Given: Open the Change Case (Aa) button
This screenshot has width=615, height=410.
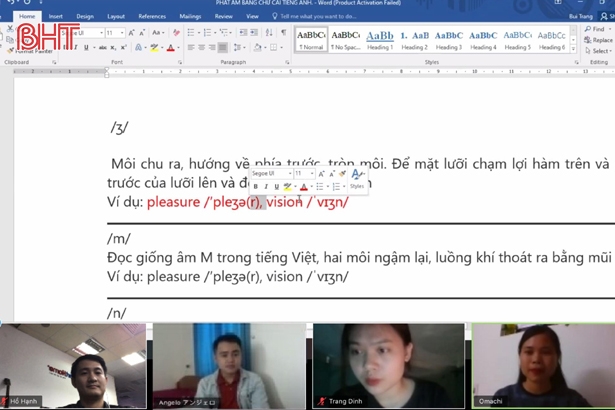Looking at the screenshot, I should pyautogui.click(x=157, y=33).
